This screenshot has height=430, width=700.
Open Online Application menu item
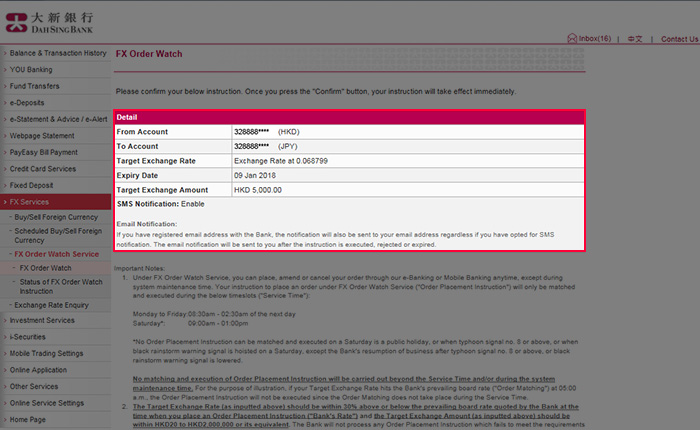38,370
